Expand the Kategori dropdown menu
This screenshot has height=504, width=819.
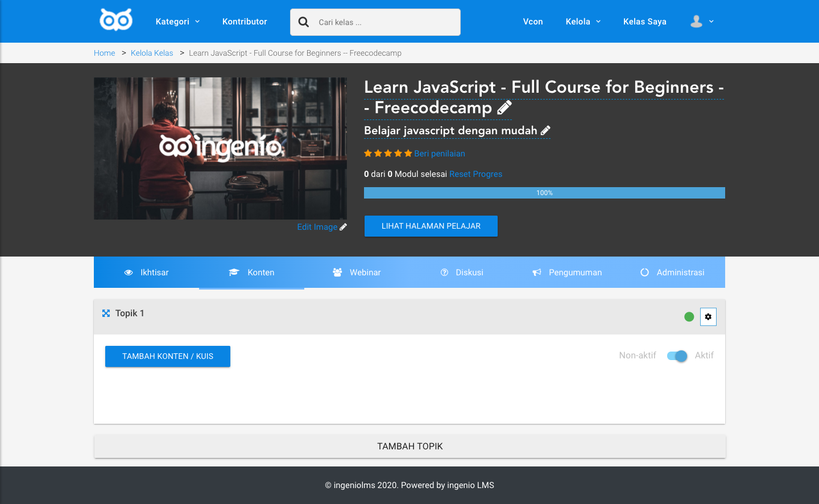(177, 22)
